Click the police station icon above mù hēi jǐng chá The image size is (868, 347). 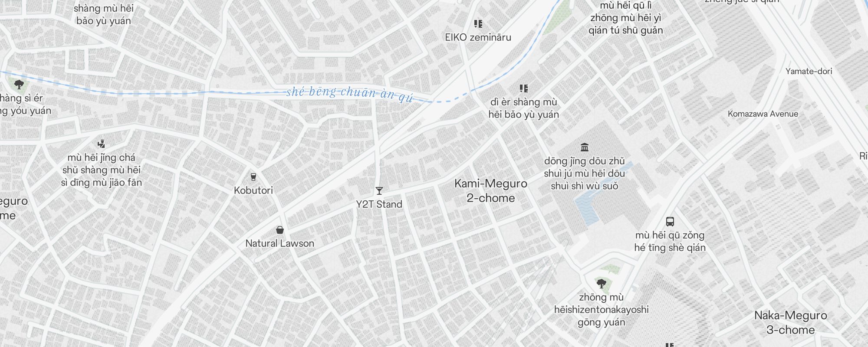pyautogui.click(x=101, y=144)
